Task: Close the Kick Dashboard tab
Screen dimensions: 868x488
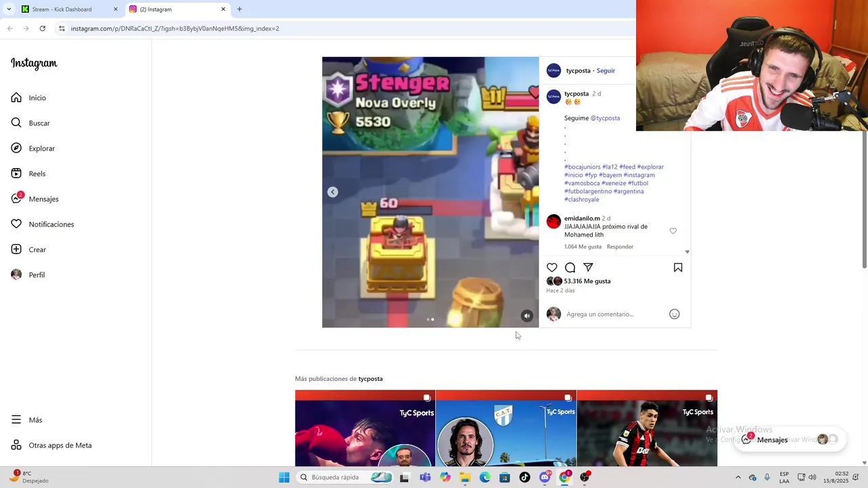Action: [115, 9]
